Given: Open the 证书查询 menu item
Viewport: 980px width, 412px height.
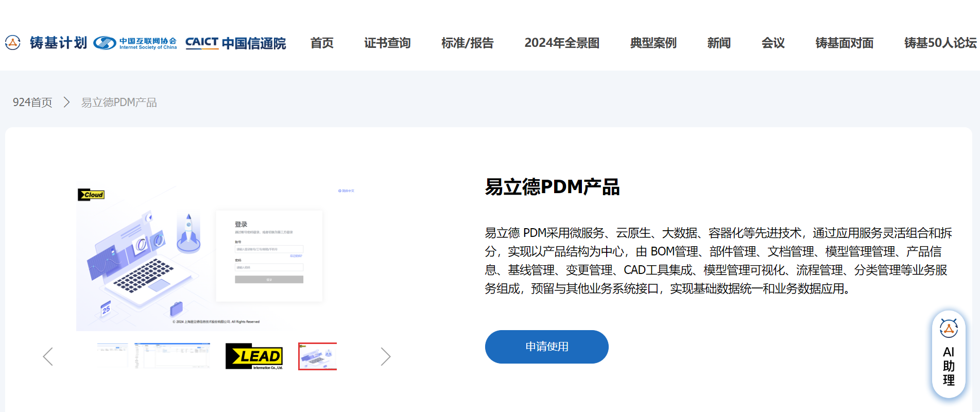Looking at the screenshot, I should click(387, 43).
